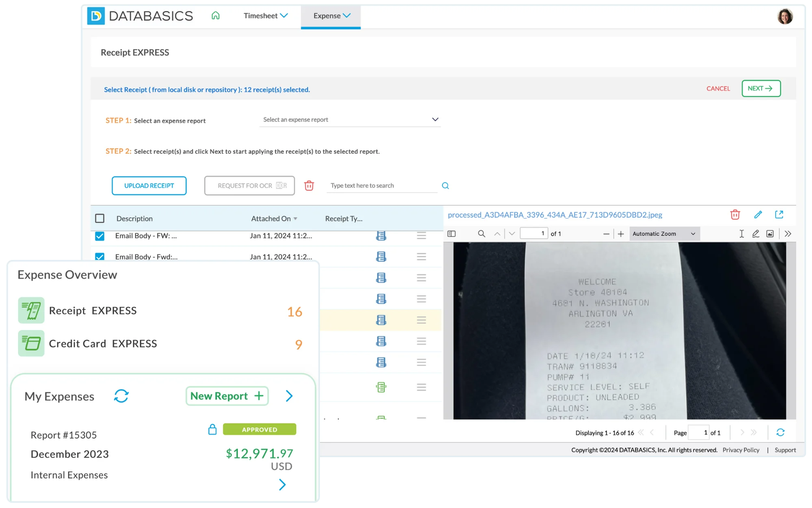Viewport: 812px width, 508px height.
Task: Open the Expense tab
Action: pos(331,15)
